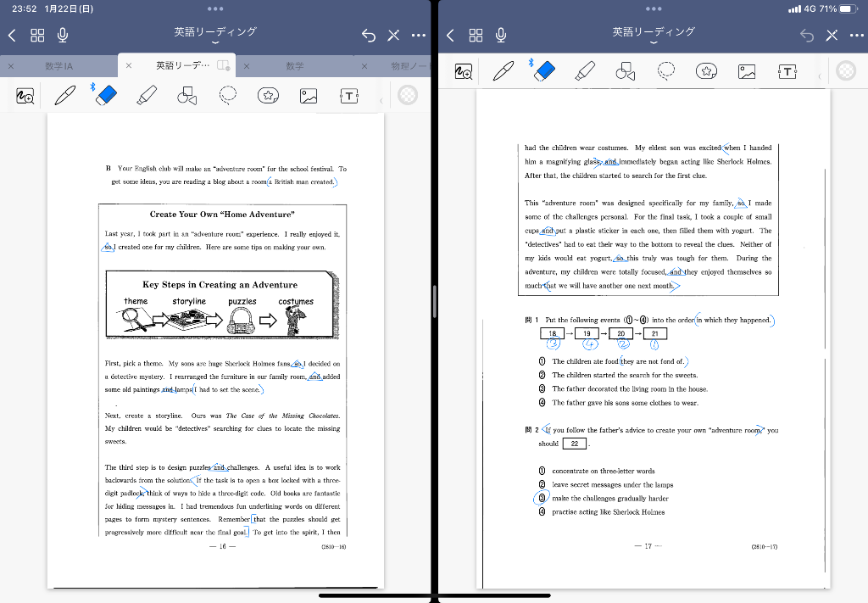868x603 pixels.
Task: Pick the Image insert tool in right pane
Action: coord(747,71)
